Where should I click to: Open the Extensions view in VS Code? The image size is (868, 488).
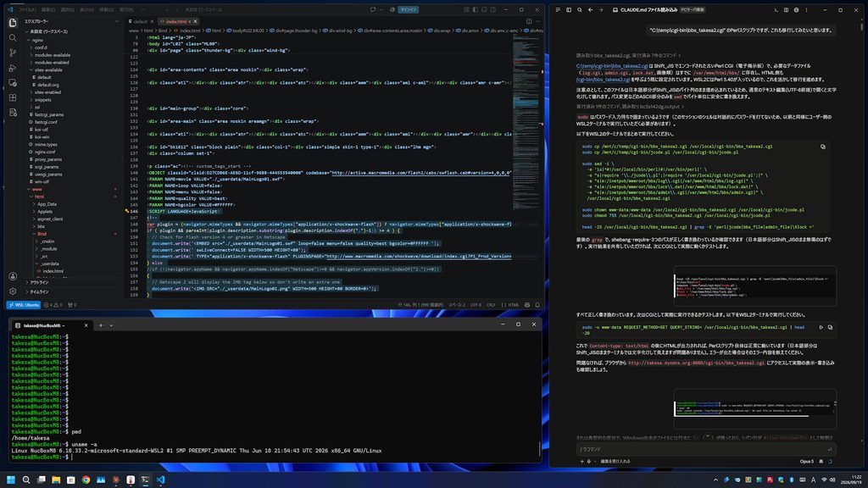13,97
